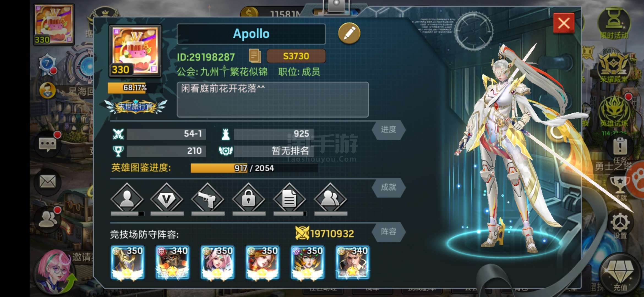This screenshot has width=644, height=297.
Task: Click the 英雄图鉴进度 progress bar
Action: click(254, 168)
